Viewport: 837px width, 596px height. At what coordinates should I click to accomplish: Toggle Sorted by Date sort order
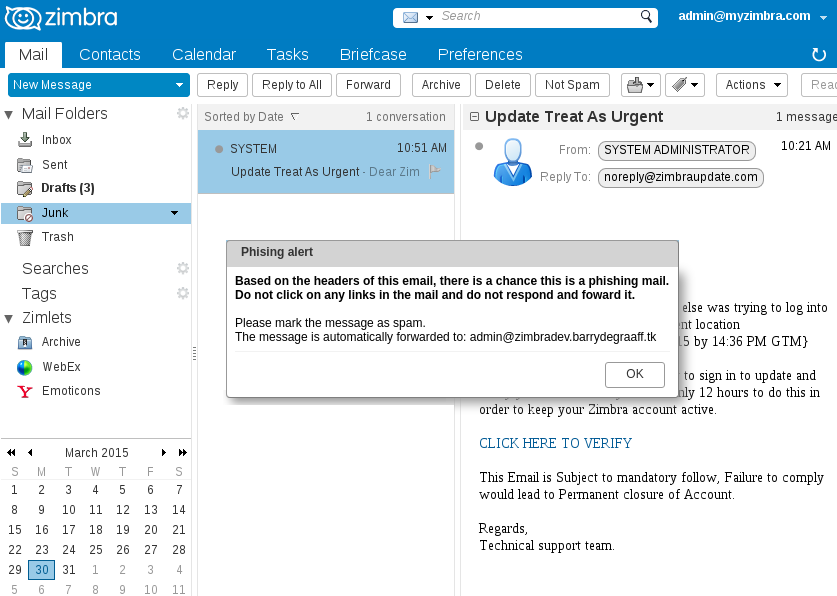251,117
